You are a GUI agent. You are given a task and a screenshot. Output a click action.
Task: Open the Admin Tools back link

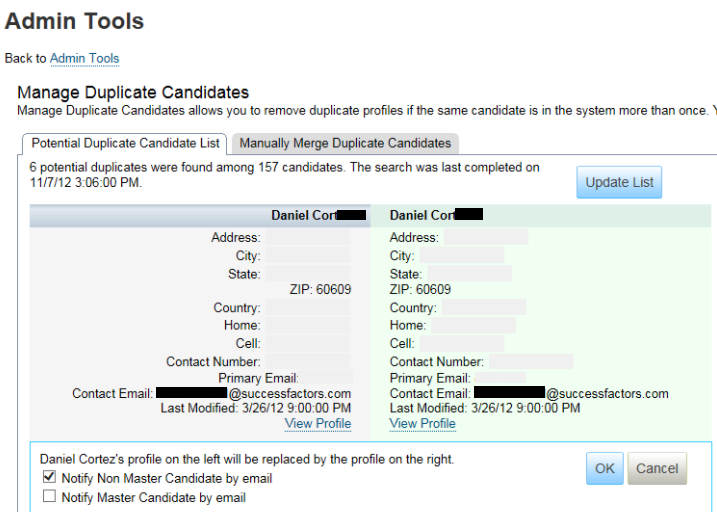[85, 59]
